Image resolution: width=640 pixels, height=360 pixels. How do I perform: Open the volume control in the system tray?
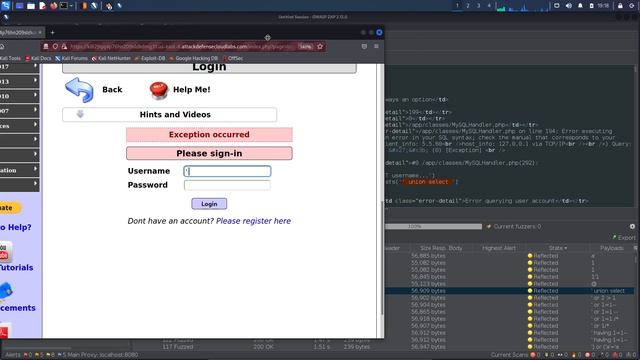click(x=569, y=6)
